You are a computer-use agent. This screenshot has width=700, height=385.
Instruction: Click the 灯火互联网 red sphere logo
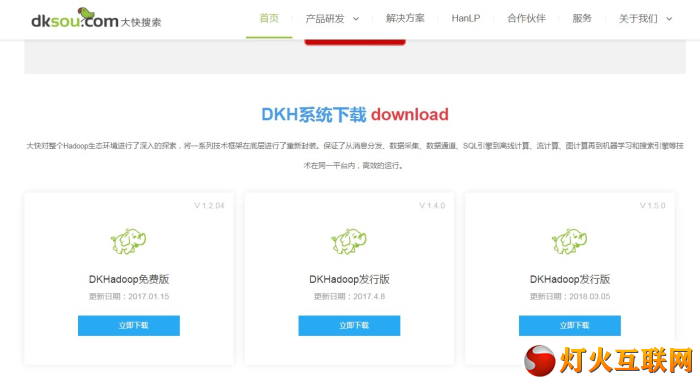(540, 360)
